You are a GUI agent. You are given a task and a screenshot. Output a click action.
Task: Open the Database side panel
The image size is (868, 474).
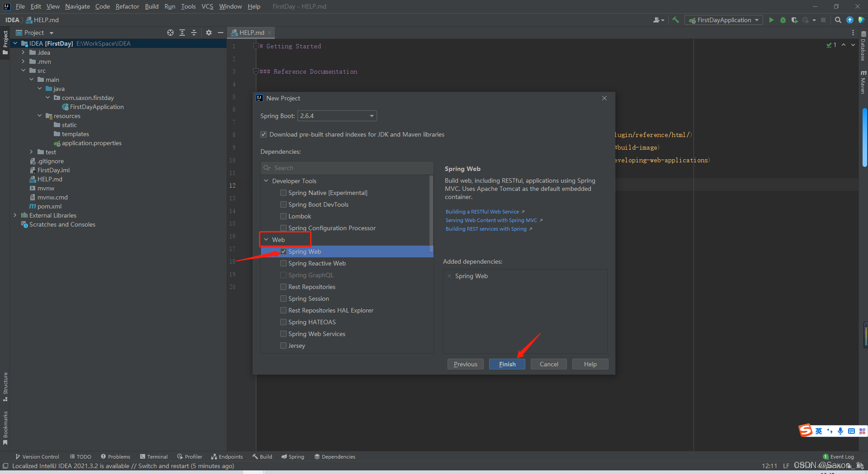point(863,46)
